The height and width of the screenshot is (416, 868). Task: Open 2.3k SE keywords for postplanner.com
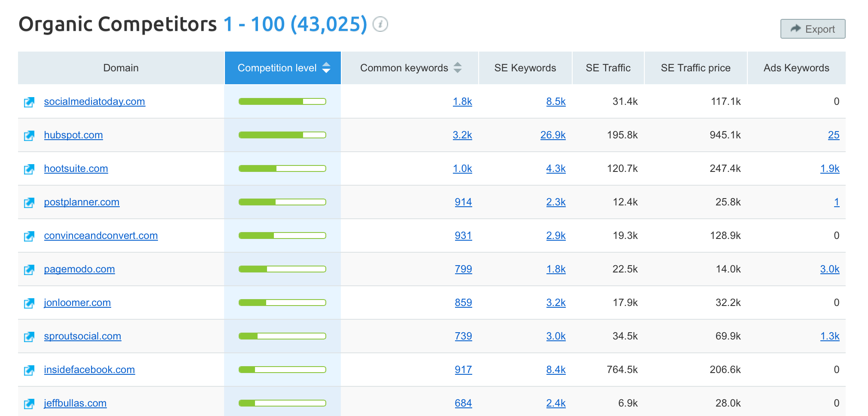point(556,202)
